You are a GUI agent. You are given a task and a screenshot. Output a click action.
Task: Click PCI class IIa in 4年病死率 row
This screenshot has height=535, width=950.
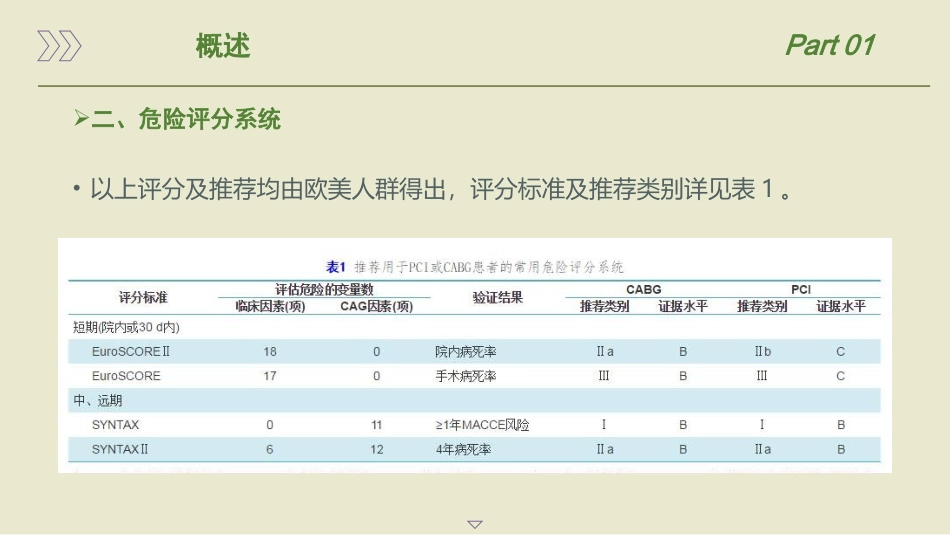click(x=762, y=449)
